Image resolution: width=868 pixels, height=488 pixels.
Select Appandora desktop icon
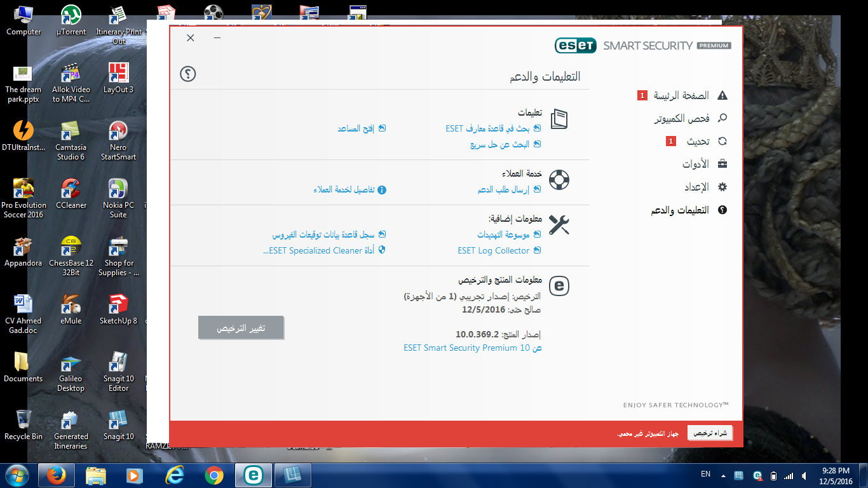click(x=24, y=252)
